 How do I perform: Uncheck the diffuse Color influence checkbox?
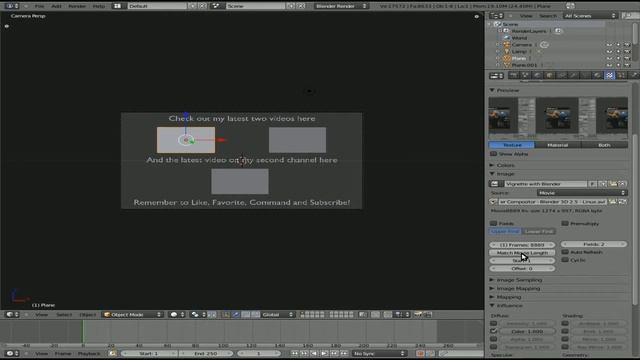tap(493, 331)
